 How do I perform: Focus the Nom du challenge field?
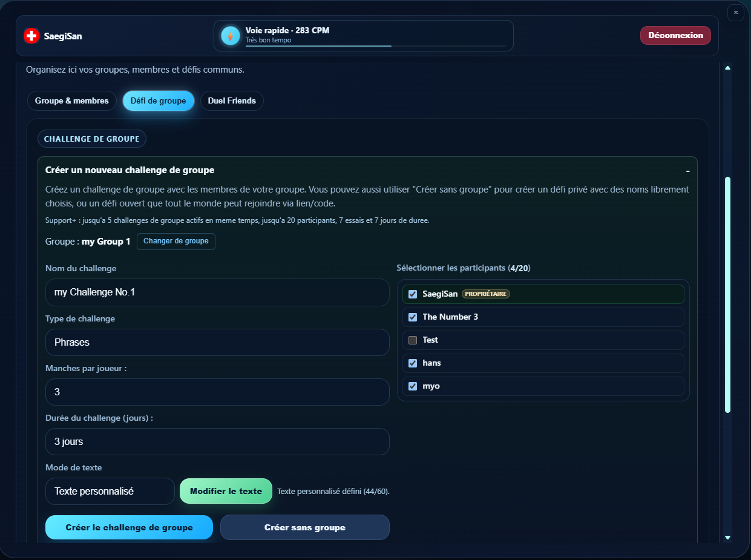pyautogui.click(x=217, y=292)
